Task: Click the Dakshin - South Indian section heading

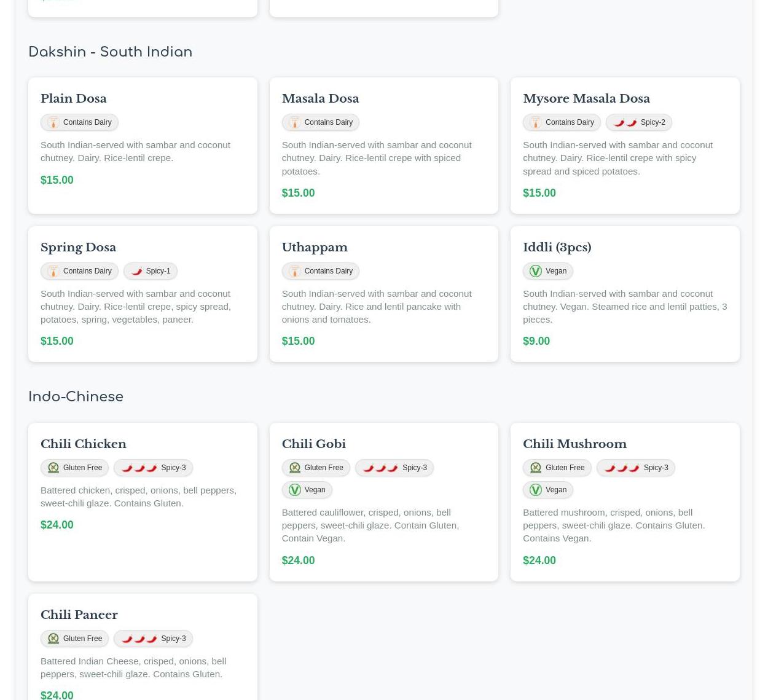Action: (x=111, y=52)
